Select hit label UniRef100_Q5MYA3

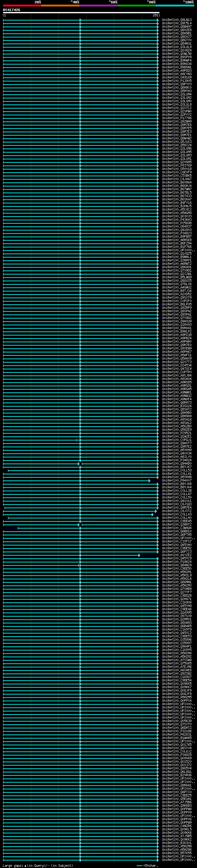pyautogui.click(x=177, y=91)
